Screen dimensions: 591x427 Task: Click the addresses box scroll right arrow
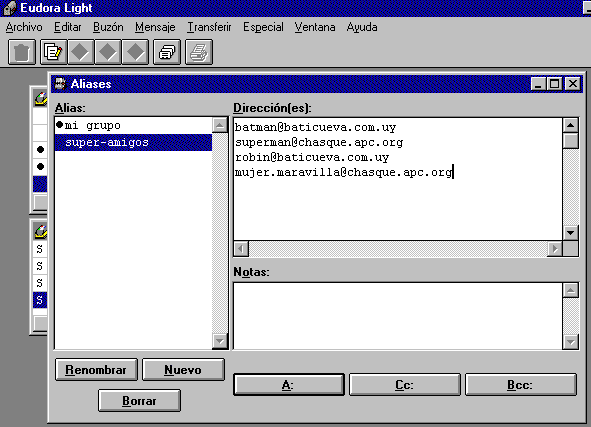555,249
